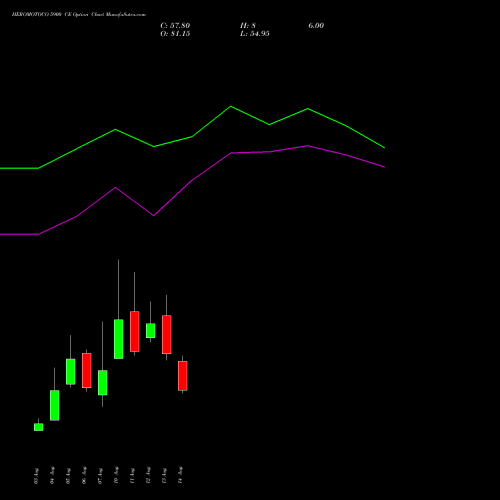
Task: Click the 12 Aug date label
Action: [x=148, y=476]
